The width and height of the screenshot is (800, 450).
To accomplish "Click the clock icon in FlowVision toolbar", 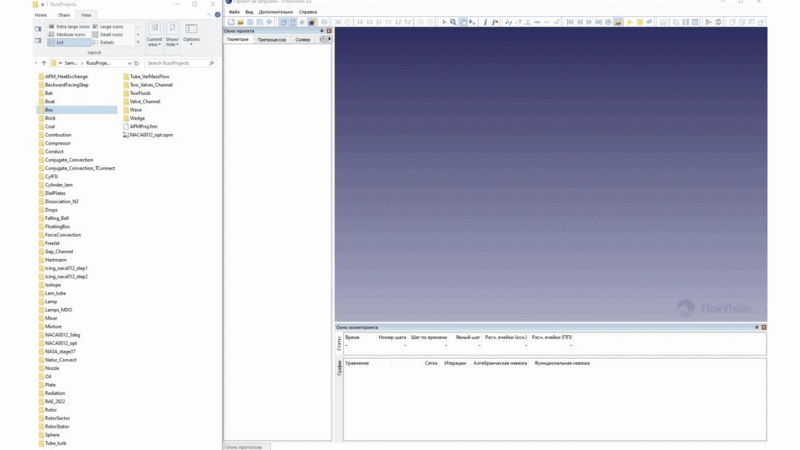I will point(608,22).
